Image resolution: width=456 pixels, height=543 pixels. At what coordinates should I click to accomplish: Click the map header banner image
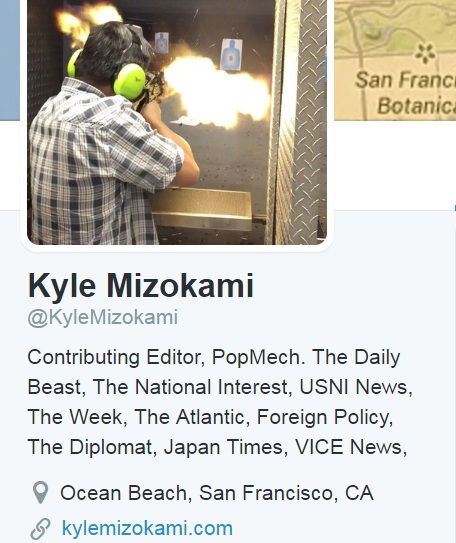(x=395, y=60)
